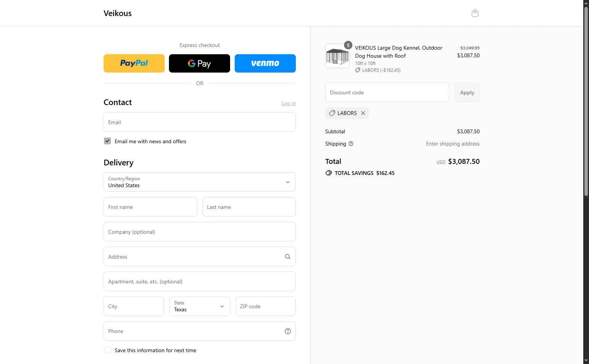Click the address search magnifier icon

click(x=288, y=257)
